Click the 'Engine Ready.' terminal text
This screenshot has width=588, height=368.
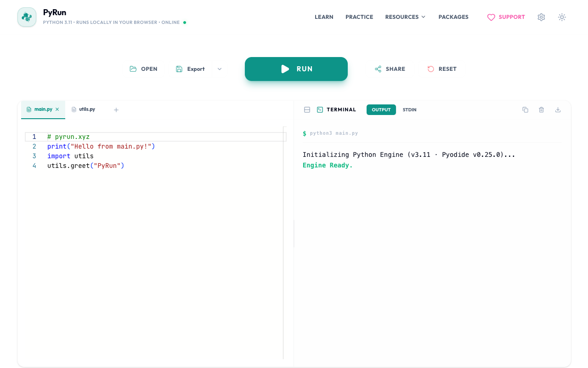[328, 165]
